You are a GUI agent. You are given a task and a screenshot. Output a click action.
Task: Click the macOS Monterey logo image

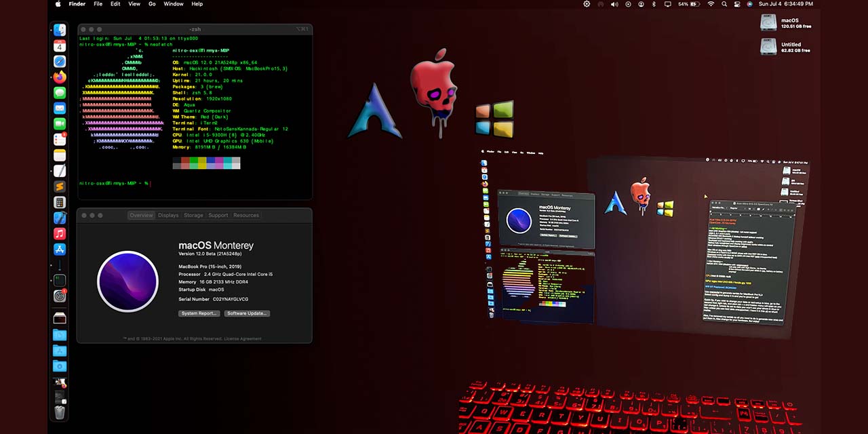(127, 281)
